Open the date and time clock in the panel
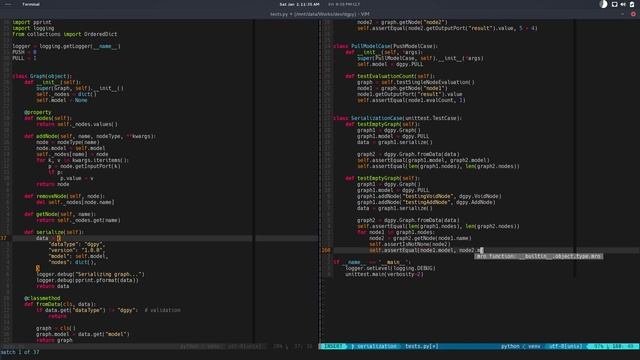Image resolution: width=640 pixels, height=360 pixels. click(x=300, y=4)
